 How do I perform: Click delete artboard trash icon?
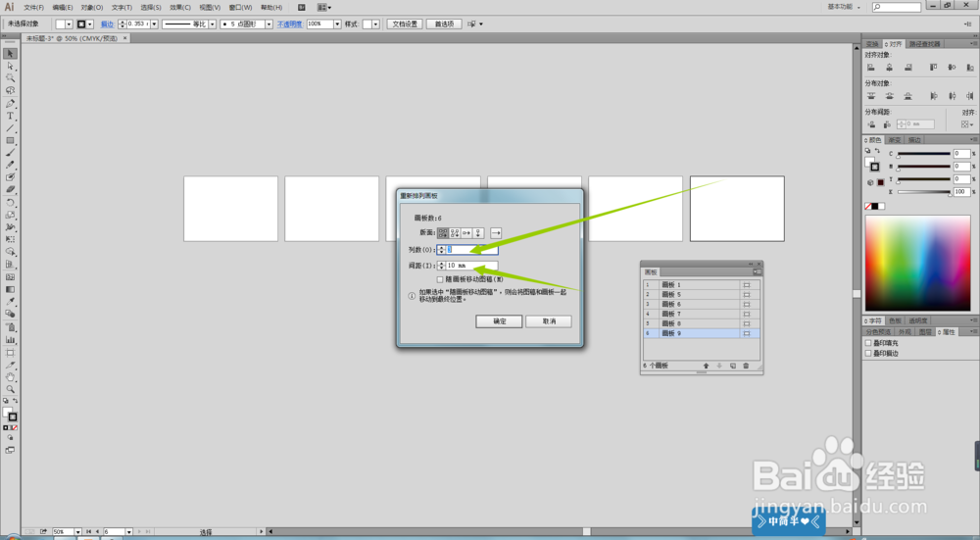coord(746,366)
